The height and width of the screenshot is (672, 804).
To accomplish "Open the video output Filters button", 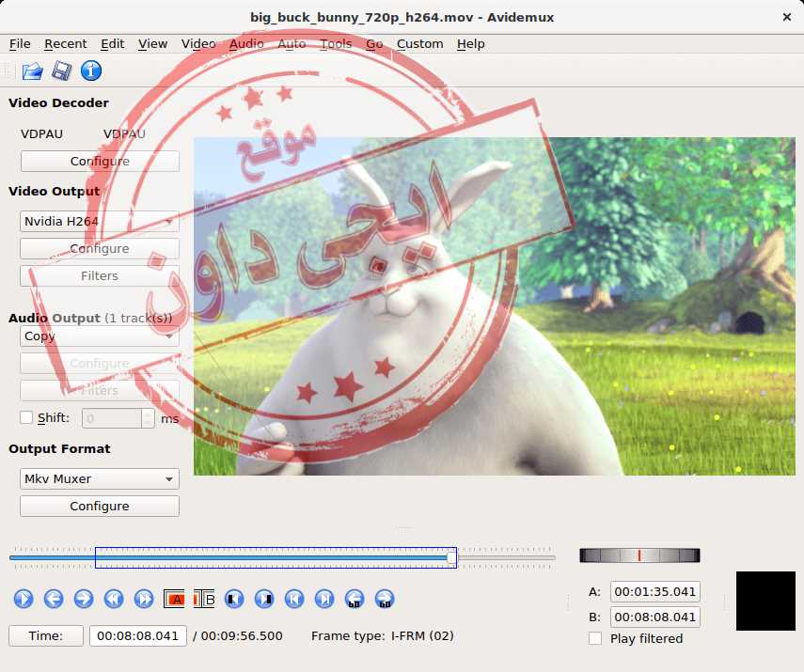I will click(100, 275).
